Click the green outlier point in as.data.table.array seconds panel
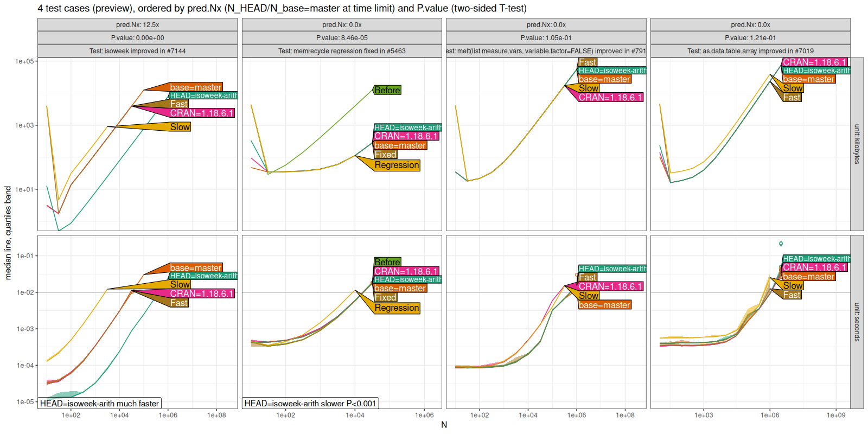This screenshot has width=868, height=434. point(781,244)
